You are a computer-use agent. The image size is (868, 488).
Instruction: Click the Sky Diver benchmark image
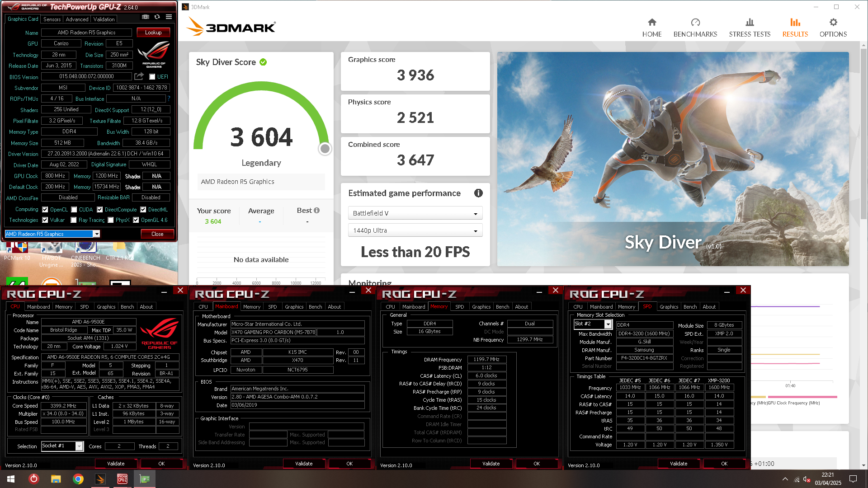tap(673, 159)
